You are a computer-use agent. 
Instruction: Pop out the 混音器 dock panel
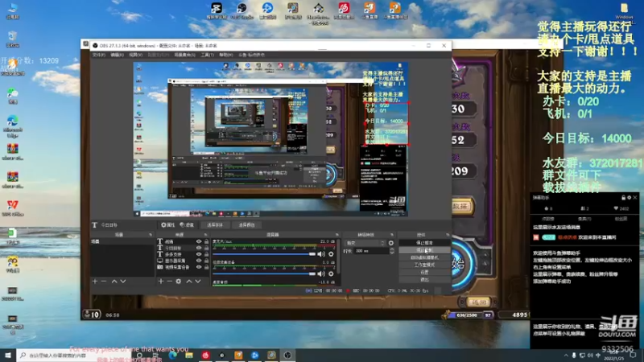pyautogui.click(x=337, y=235)
